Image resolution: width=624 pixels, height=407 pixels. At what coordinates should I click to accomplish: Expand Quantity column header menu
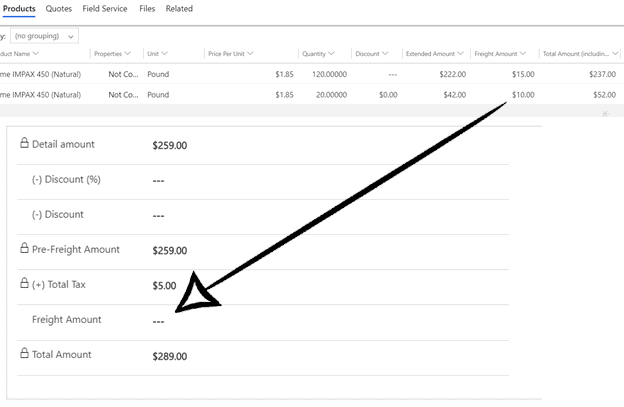(x=331, y=53)
